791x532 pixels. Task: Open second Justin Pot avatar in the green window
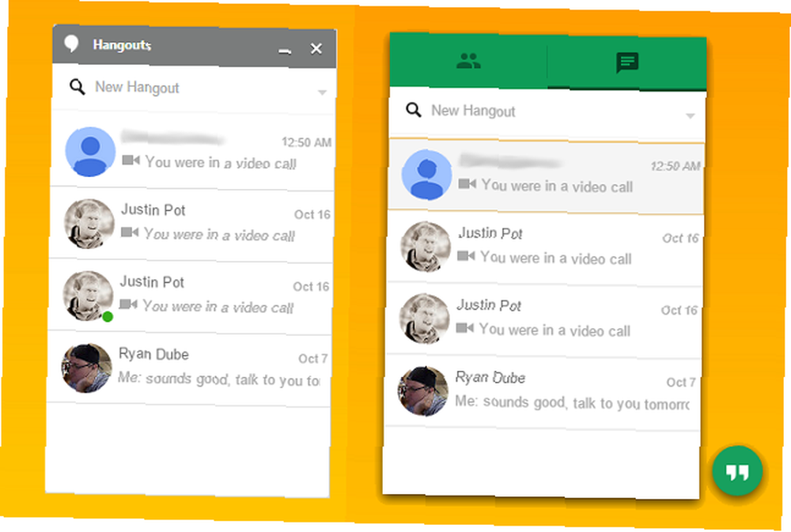424,319
